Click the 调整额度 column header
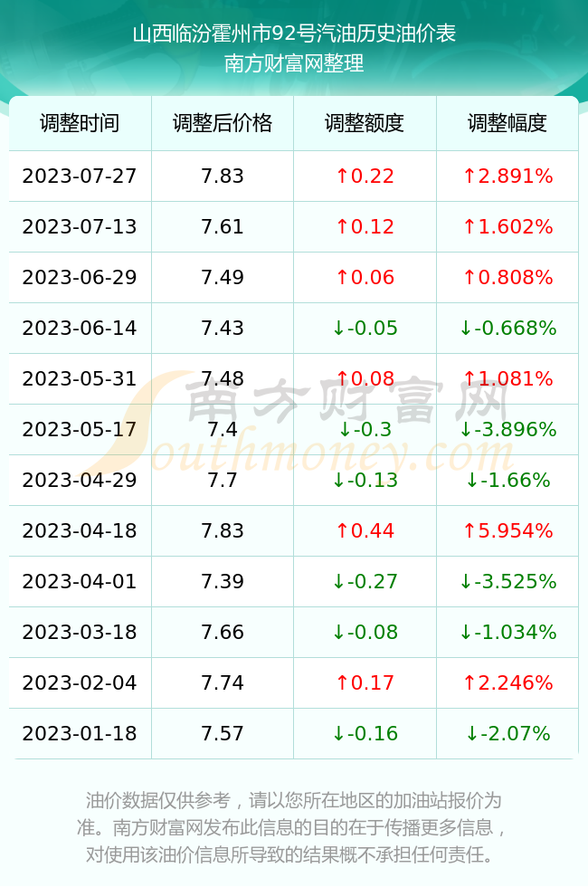The image size is (588, 887). 365,123
